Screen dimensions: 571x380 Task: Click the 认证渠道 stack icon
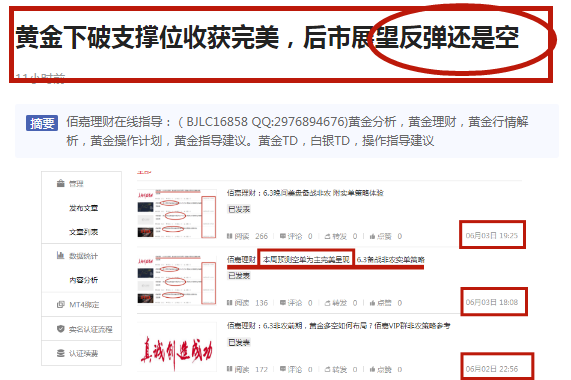coord(61,353)
